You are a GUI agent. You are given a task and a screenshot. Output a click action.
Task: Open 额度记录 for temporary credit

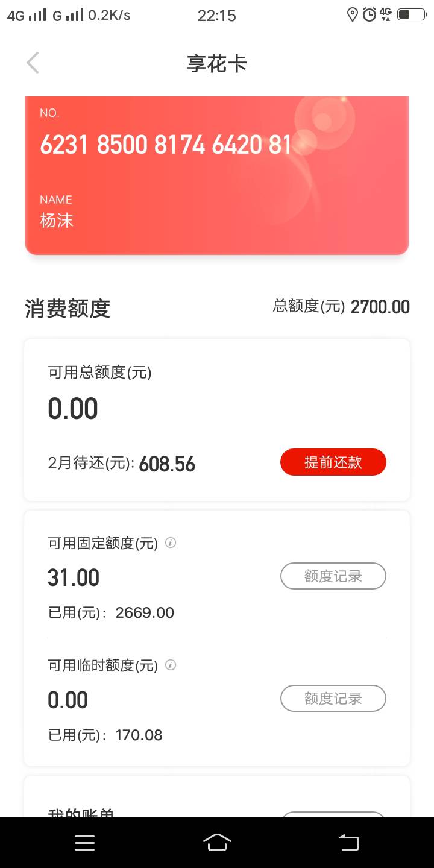pos(333,699)
